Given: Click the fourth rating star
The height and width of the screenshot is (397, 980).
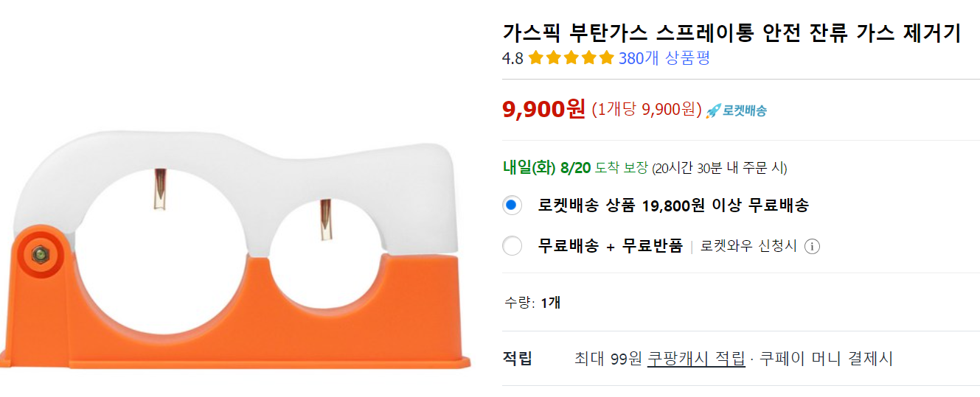Looking at the screenshot, I should [589, 58].
